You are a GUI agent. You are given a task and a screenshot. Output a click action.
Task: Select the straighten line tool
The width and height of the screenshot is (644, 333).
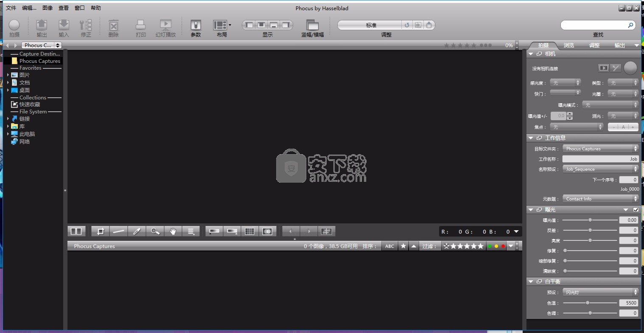118,231
